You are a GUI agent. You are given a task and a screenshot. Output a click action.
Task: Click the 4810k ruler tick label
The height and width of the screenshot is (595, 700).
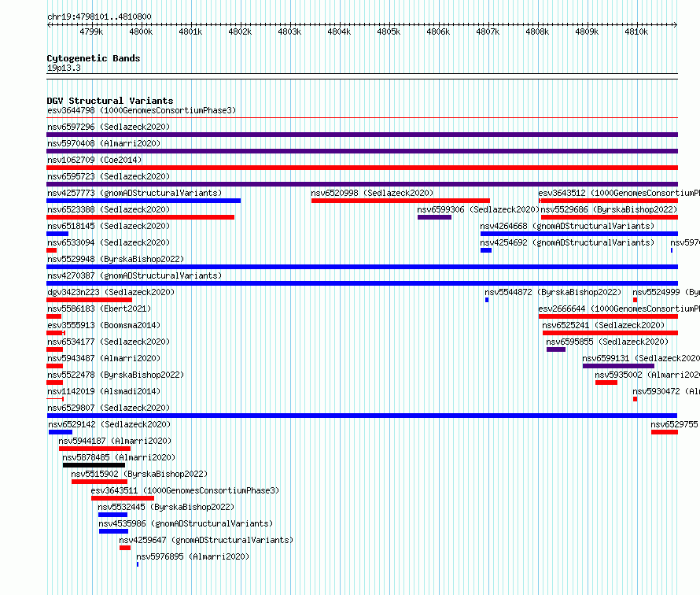coord(636,31)
